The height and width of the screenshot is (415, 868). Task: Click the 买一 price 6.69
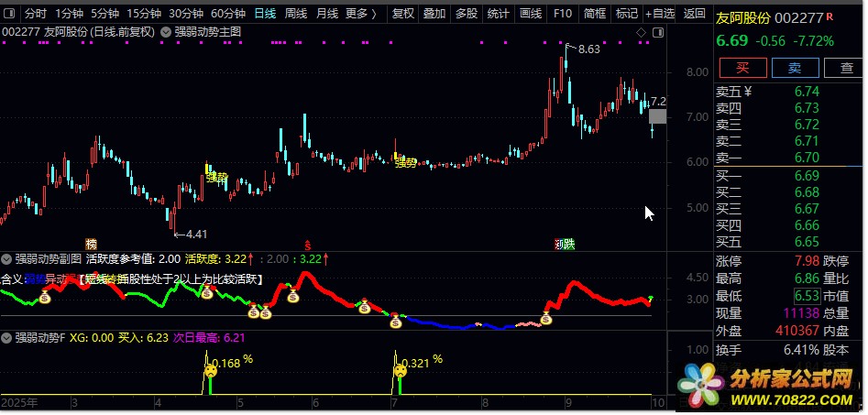[807, 176]
